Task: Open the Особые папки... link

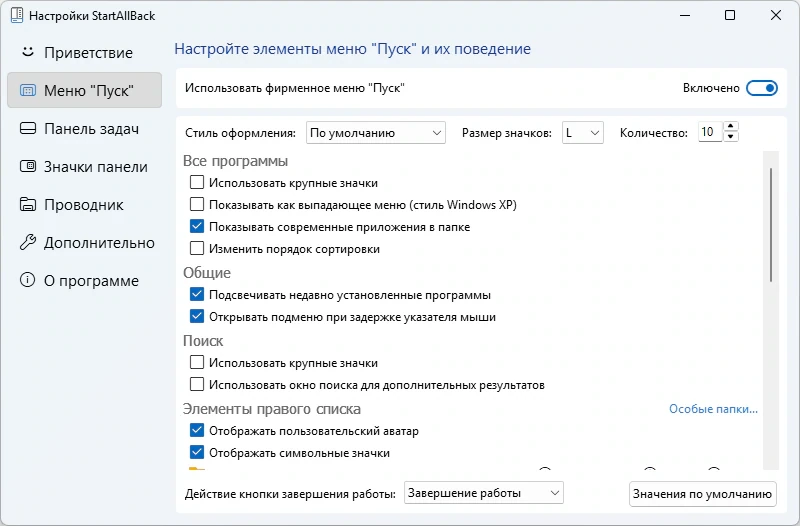Action: click(713, 409)
